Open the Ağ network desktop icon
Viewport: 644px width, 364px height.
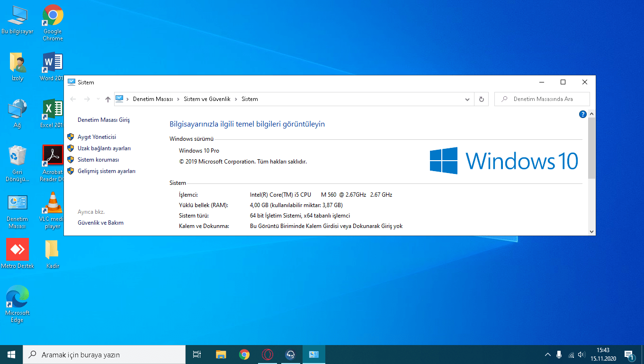(x=18, y=113)
